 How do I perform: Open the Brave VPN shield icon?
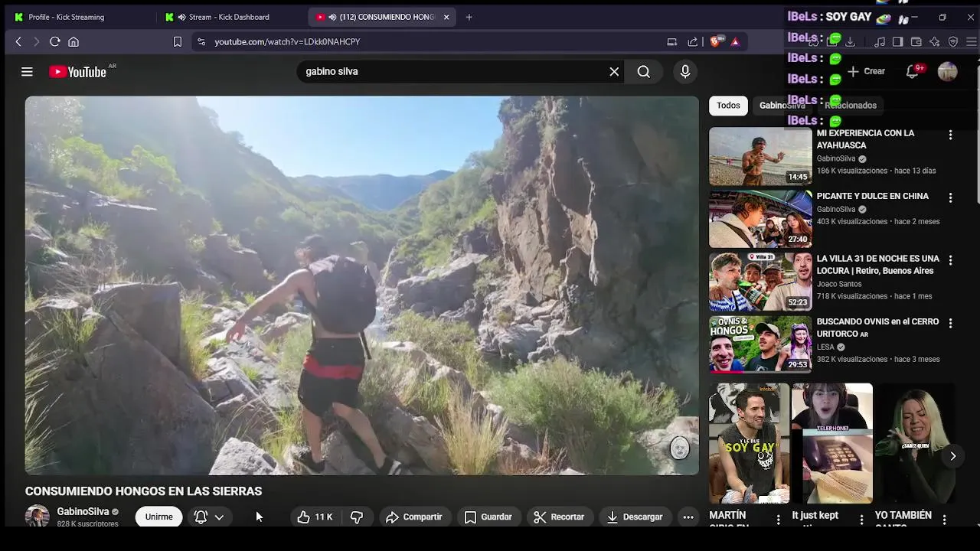[953, 41]
